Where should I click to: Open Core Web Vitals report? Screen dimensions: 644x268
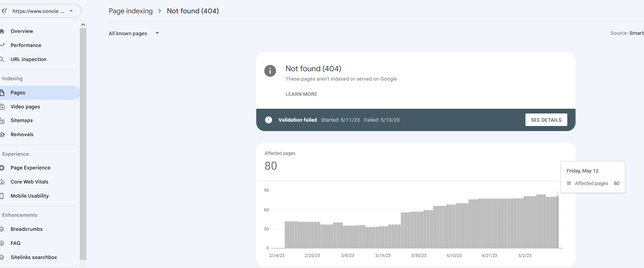(x=29, y=182)
